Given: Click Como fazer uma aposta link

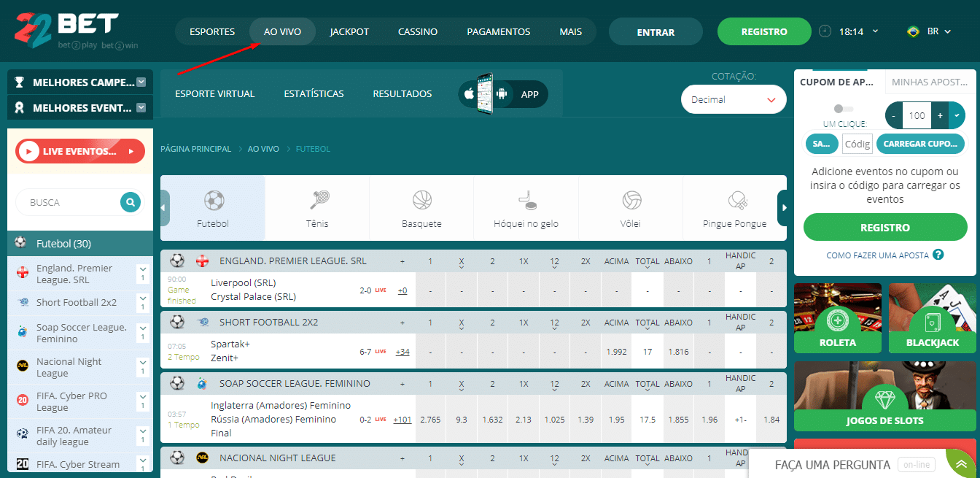Looking at the screenshot, I should pyautogui.click(x=877, y=255).
